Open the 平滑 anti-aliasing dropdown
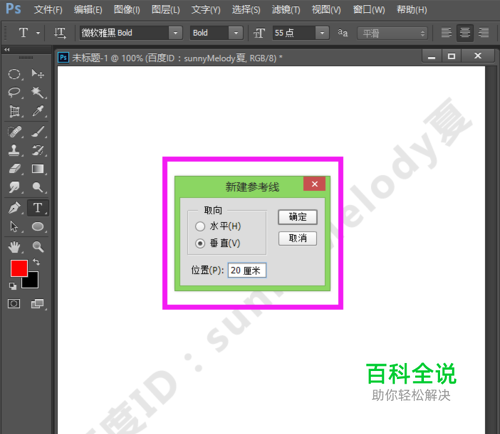The image size is (500, 434). pyautogui.click(x=392, y=33)
